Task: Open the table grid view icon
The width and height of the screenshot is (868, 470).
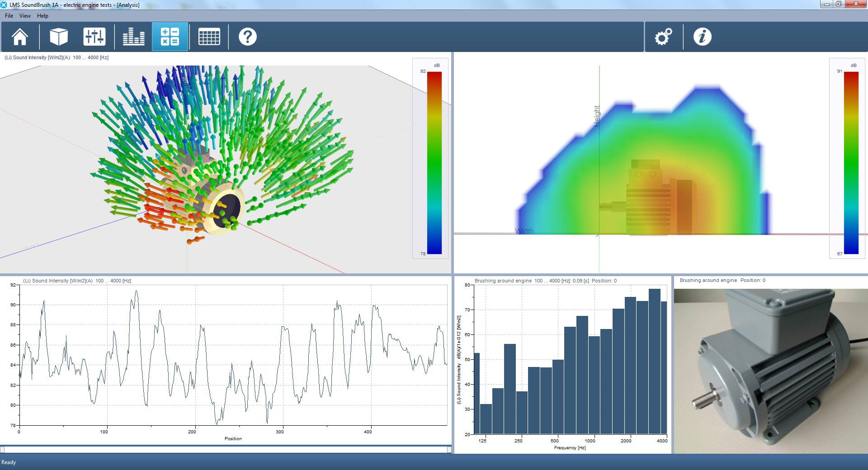Action: coord(209,37)
